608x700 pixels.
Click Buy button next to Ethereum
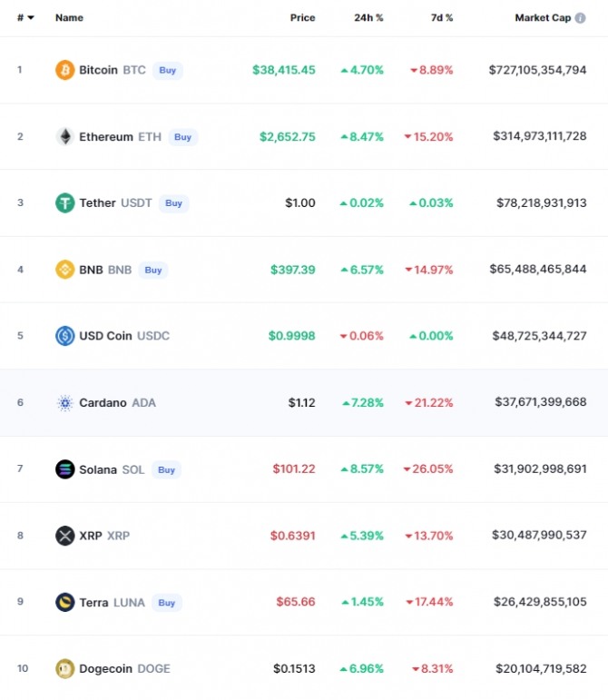pyautogui.click(x=183, y=137)
